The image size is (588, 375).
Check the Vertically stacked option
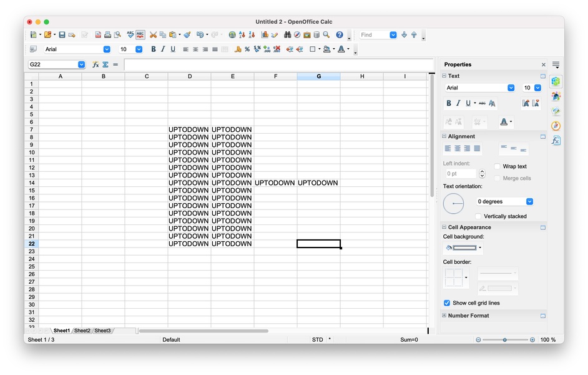coord(478,216)
